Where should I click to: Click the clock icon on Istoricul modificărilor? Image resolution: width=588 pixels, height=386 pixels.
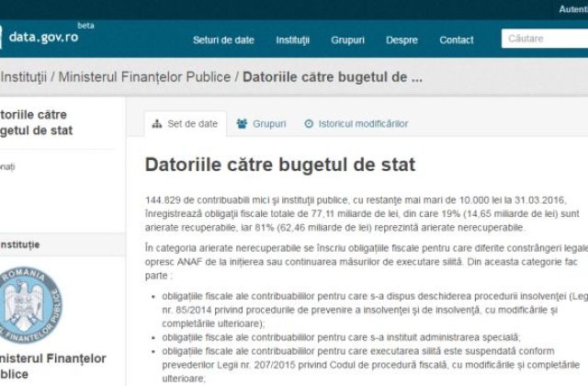click(x=309, y=124)
